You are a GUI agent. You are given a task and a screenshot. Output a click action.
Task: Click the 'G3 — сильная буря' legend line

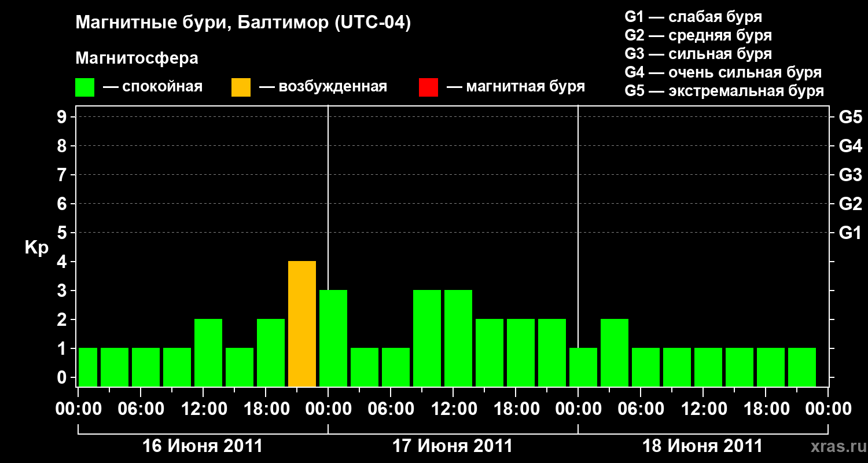pyautogui.click(x=698, y=54)
